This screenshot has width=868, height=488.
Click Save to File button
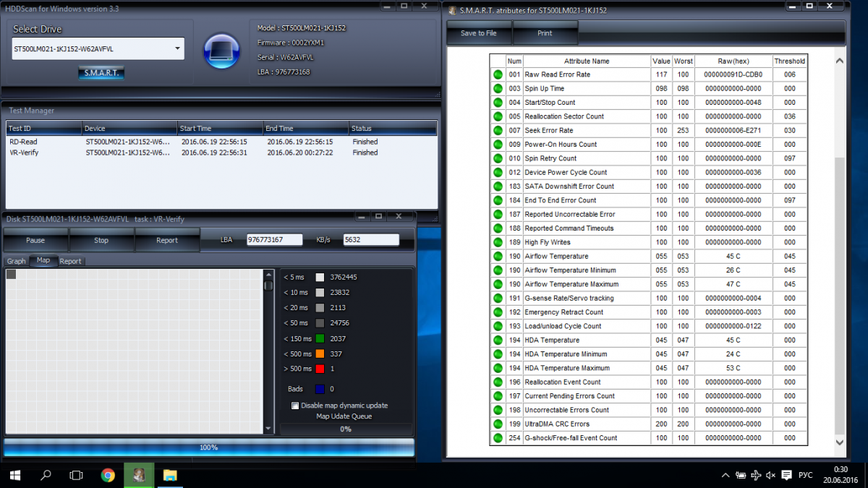tap(479, 33)
